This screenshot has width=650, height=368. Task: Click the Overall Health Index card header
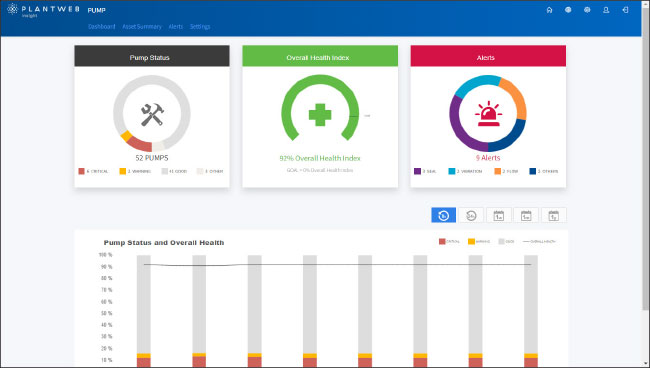320,56
